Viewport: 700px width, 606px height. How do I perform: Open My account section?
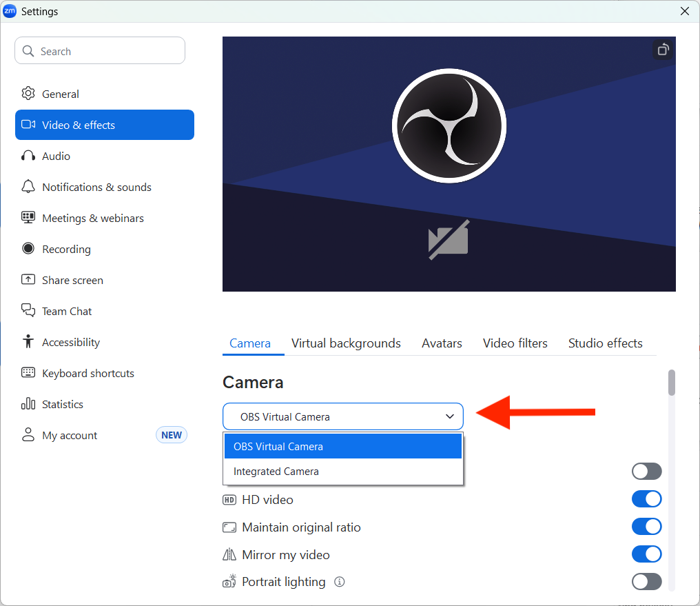(105, 435)
